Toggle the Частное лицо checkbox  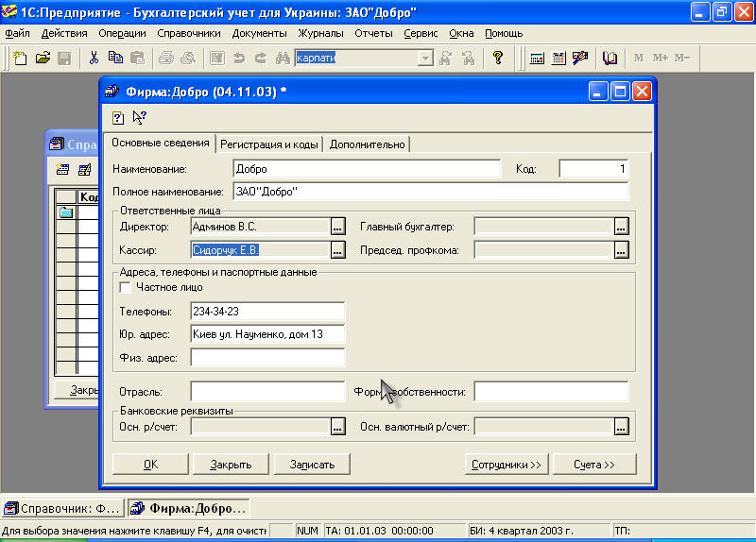(x=125, y=288)
